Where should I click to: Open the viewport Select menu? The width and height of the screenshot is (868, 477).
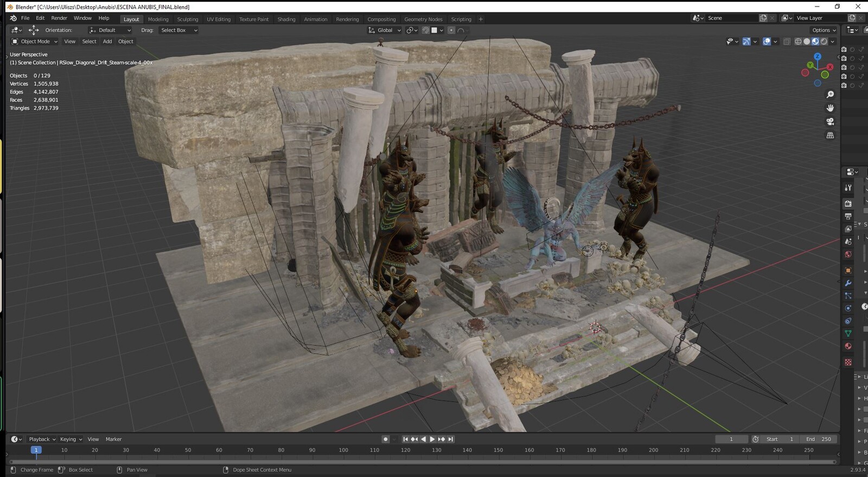click(89, 41)
